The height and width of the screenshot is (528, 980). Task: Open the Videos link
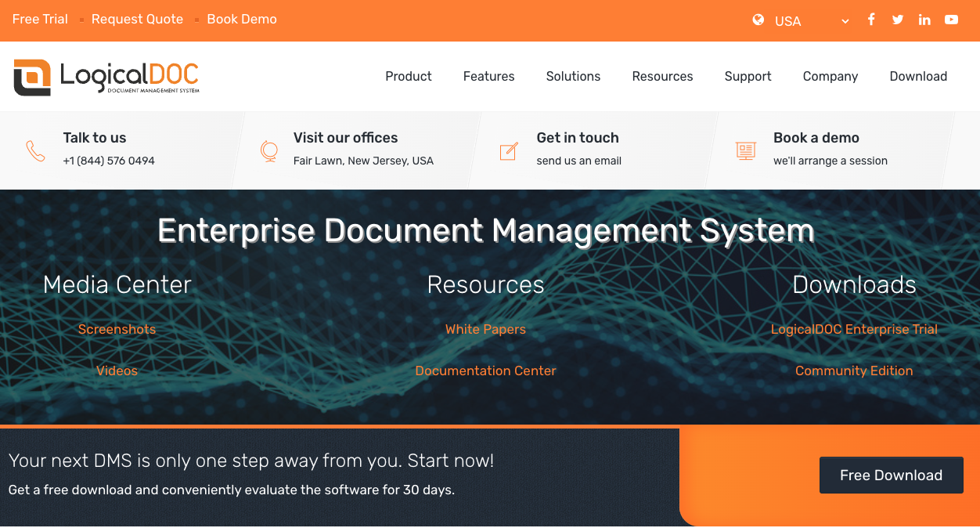pos(117,371)
